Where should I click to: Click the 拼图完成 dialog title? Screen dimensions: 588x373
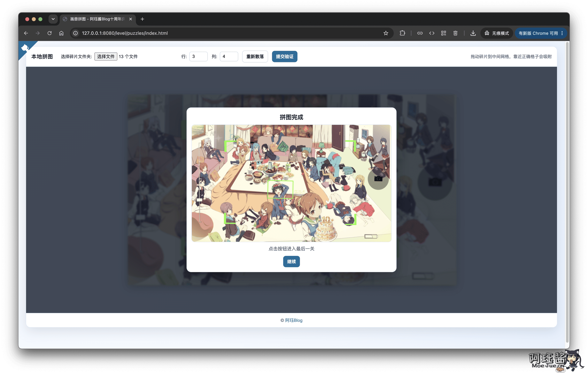[x=291, y=117]
